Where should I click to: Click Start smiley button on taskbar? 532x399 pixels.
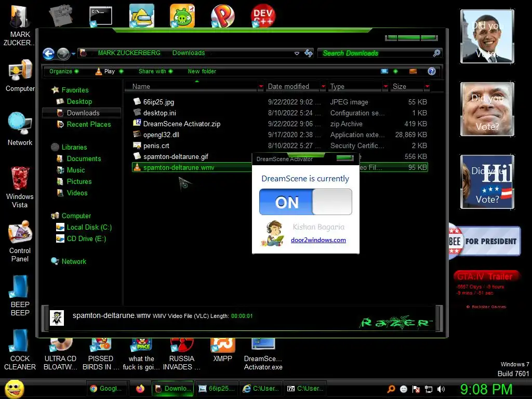[x=14, y=389]
